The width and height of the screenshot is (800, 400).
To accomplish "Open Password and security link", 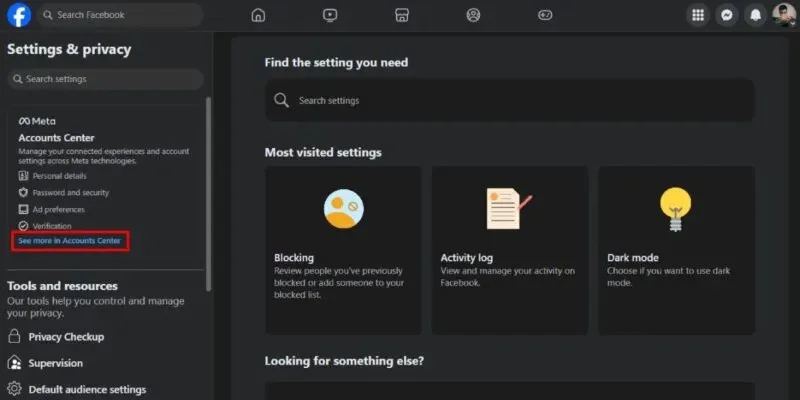I will 71,193.
